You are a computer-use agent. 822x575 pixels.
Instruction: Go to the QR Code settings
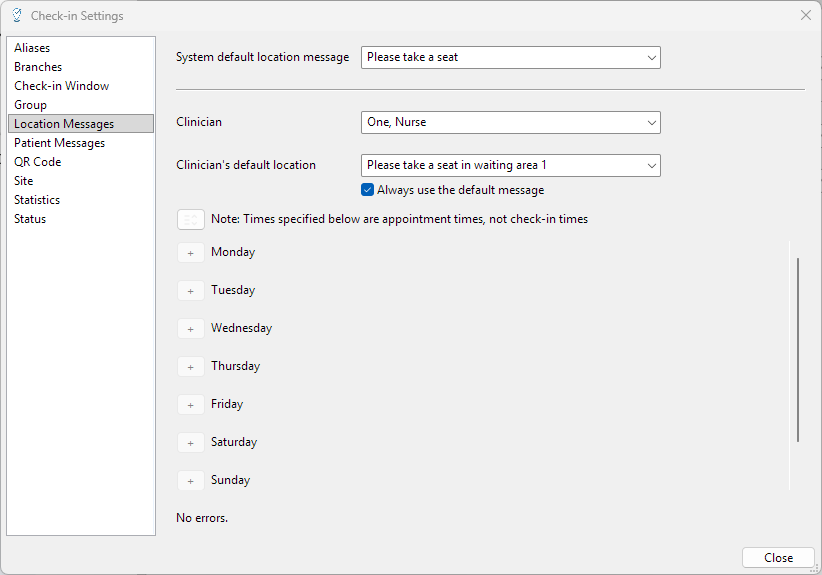point(38,162)
